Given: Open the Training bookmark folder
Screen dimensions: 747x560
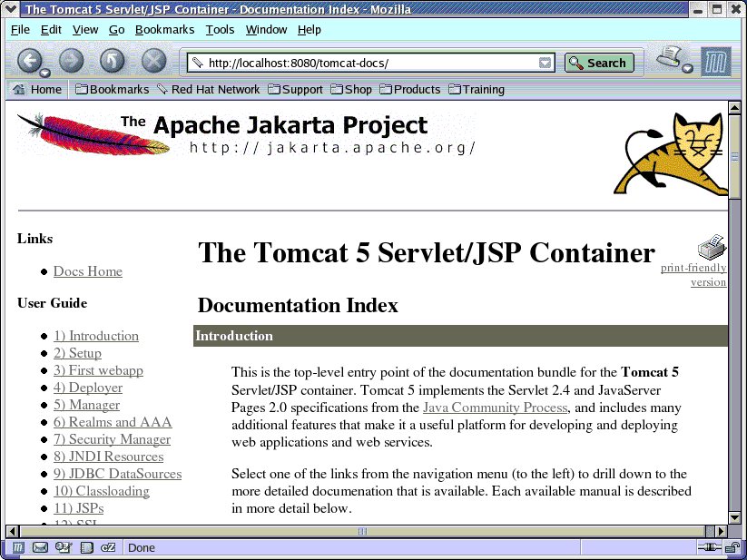Looking at the screenshot, I should tap(477, 90).
